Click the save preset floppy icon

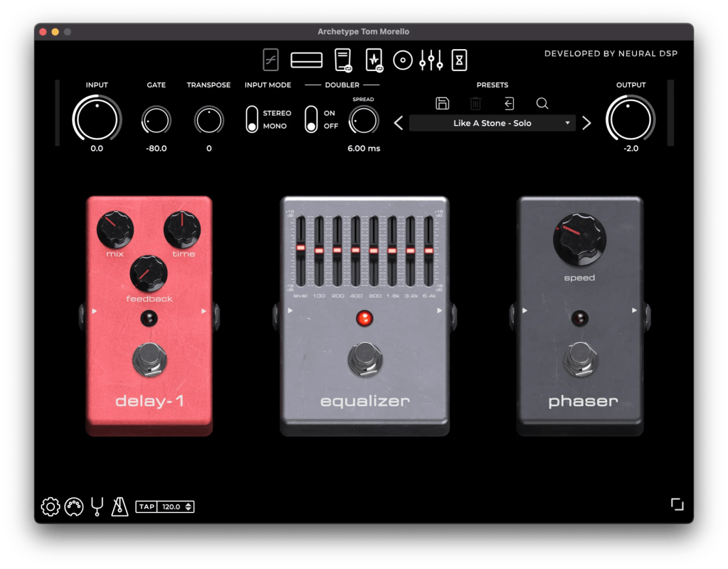pyautogui.click(x=442, y=104)
